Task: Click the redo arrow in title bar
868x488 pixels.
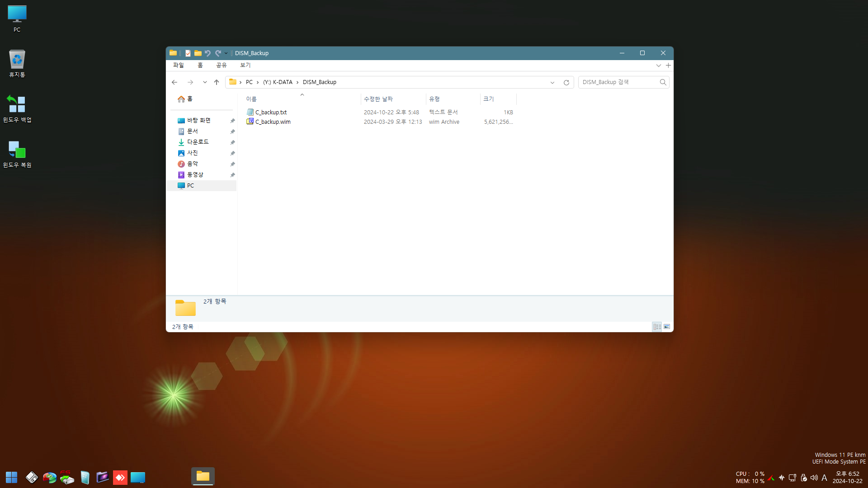Action: 218,53
